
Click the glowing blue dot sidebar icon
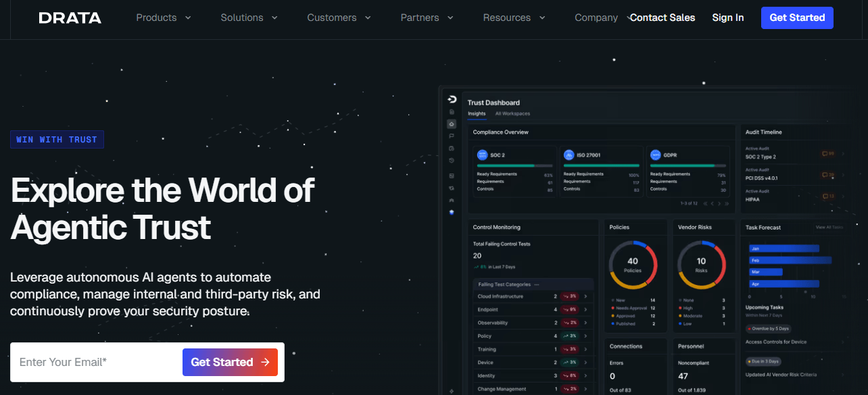pos(452,212)
